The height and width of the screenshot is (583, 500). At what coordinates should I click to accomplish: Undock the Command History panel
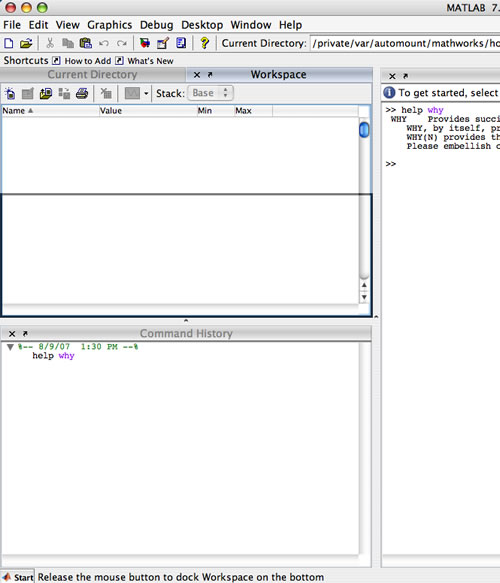pos(25,334)
